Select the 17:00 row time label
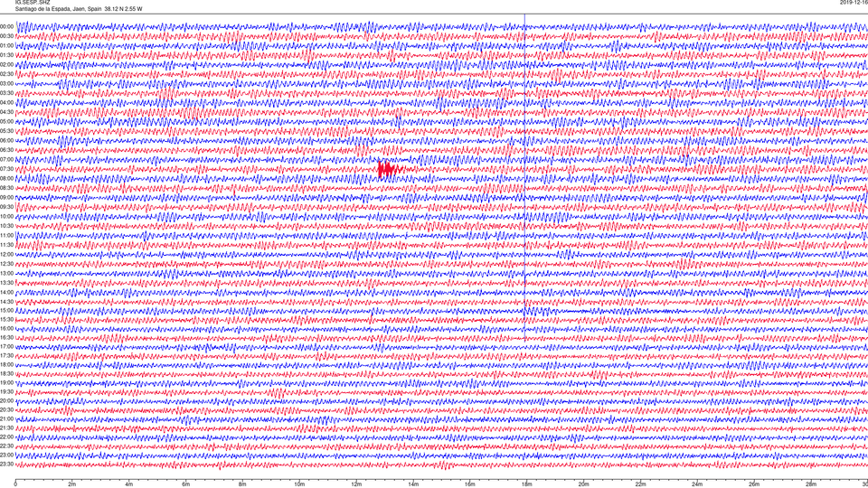 pyautogui.click(x=6, y=347)
